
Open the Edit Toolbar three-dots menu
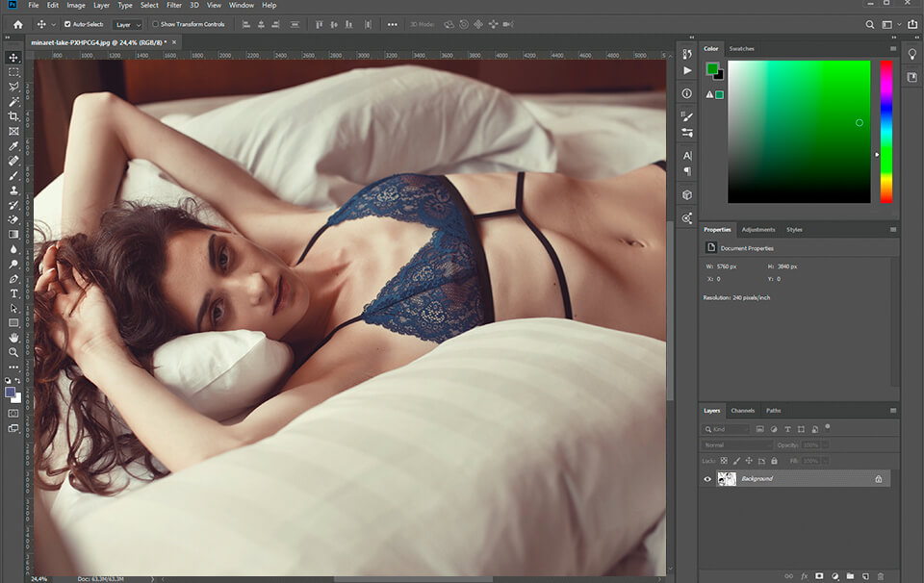tap(13, 367)
